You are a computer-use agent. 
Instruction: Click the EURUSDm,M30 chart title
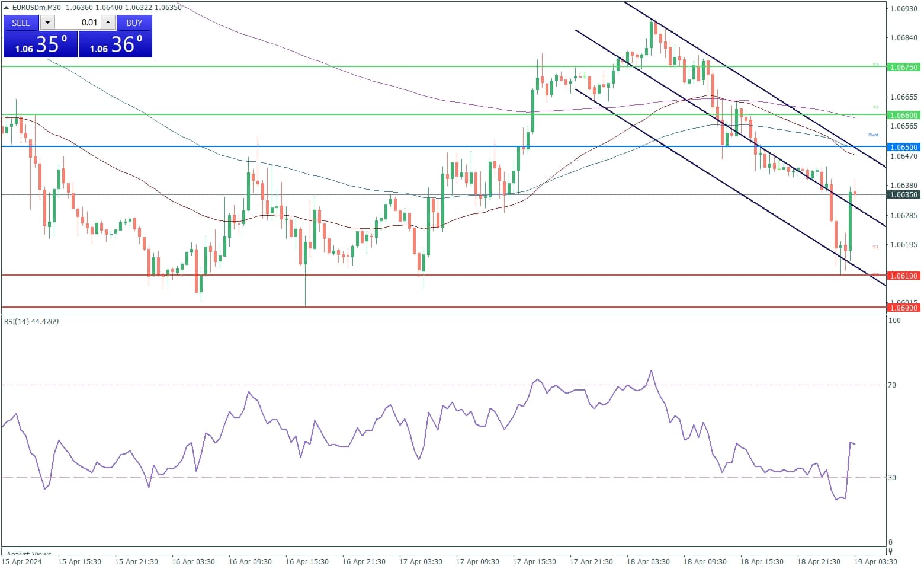coord(37,8)
